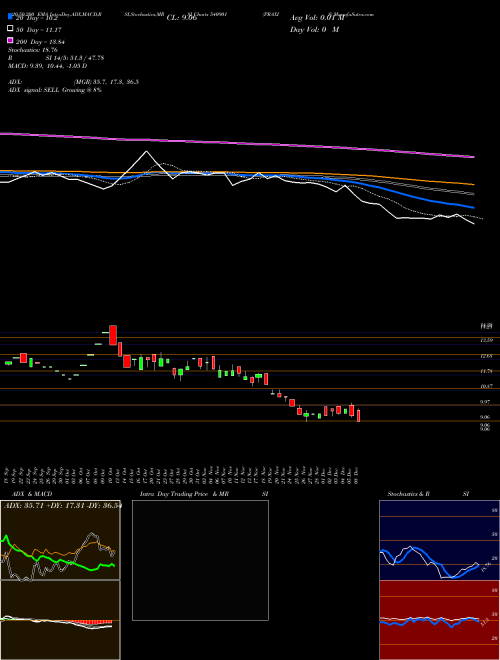Click the red RSI chart panel

(439, 620)
